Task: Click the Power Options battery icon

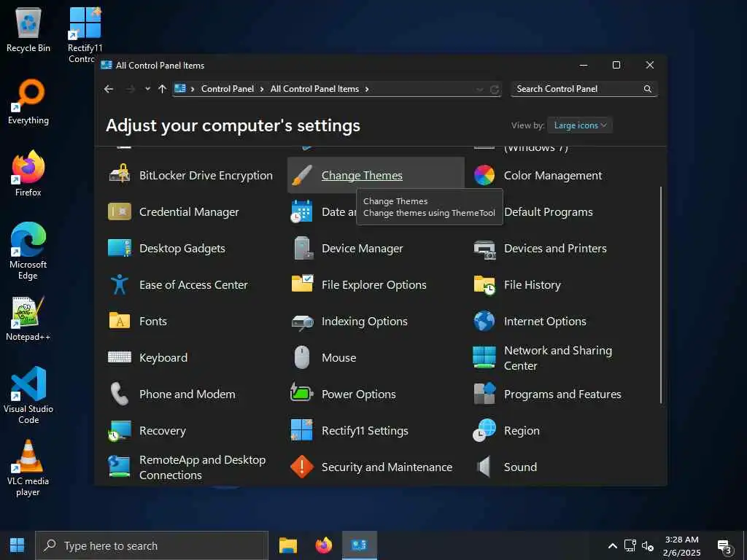Action: (x=302, y=393)
